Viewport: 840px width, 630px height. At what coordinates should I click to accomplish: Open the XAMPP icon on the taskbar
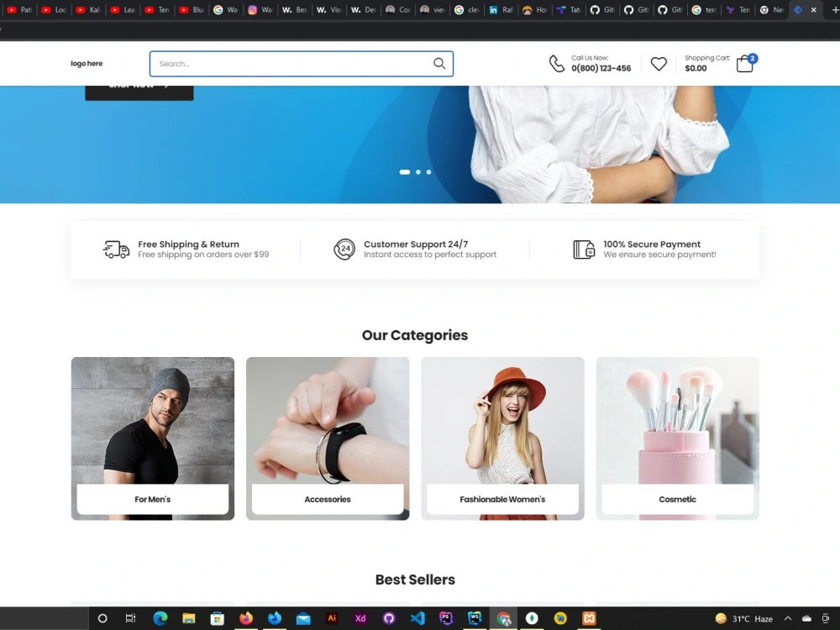[589, 618]
